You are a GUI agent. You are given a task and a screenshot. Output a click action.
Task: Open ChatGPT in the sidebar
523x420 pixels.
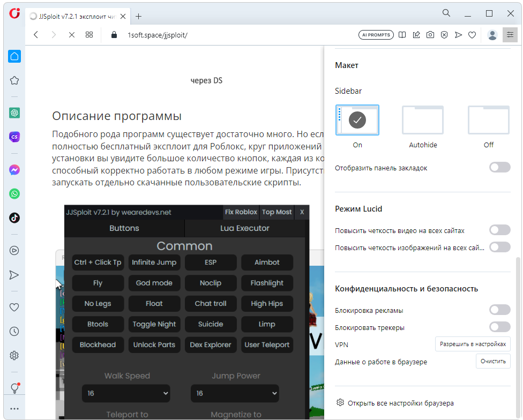pyautogui.click(x=14, y=112)
